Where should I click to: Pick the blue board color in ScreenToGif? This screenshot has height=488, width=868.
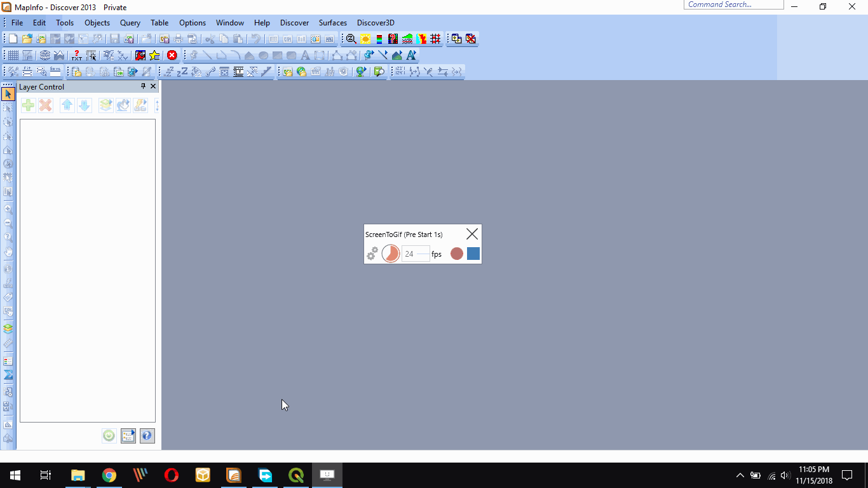tap(473, 254)
